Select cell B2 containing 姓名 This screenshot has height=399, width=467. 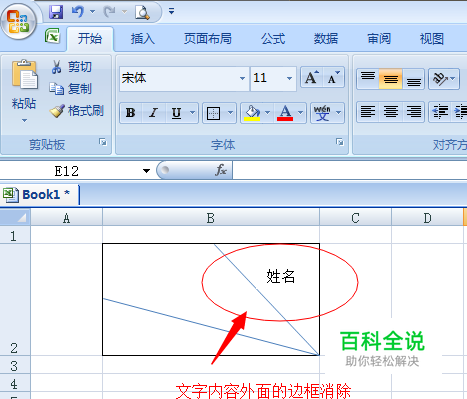click(211, 299)
